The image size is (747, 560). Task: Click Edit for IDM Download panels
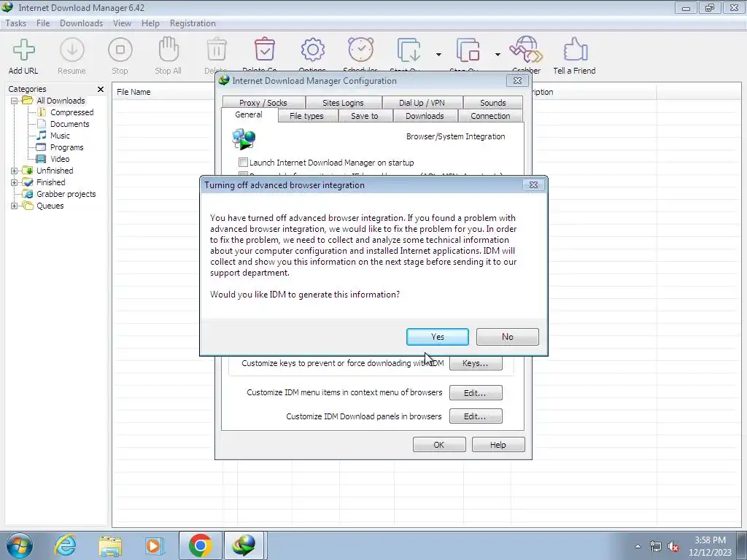476,416
